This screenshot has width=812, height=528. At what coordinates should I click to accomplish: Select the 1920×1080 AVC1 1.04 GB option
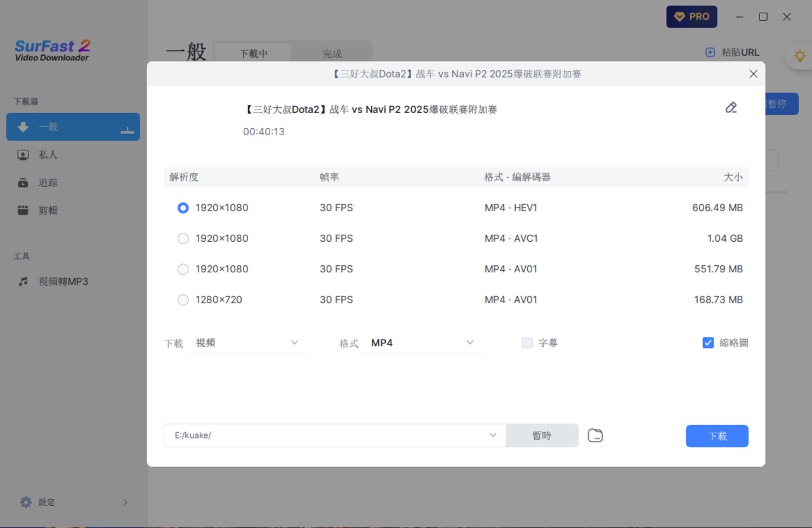tap(183, 239)
